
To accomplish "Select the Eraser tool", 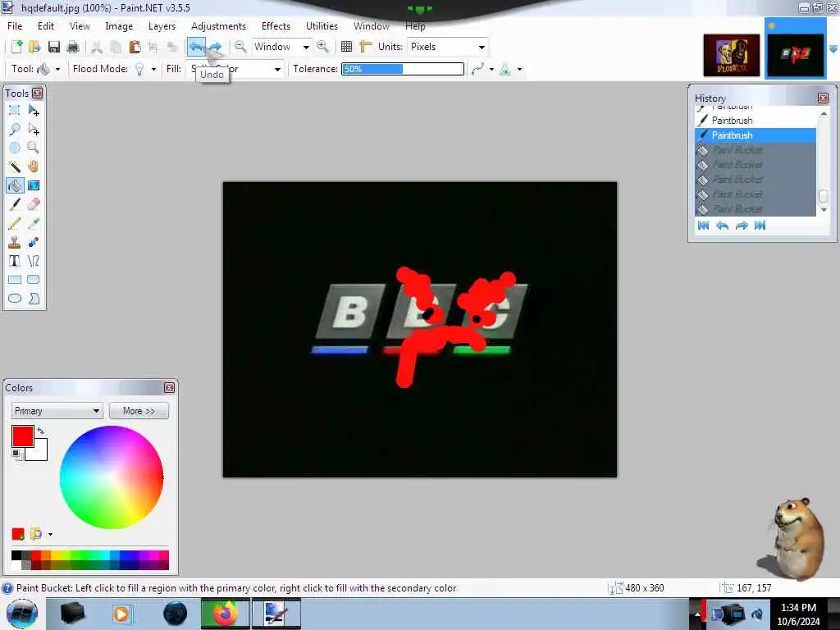I will tap(33, 204).
